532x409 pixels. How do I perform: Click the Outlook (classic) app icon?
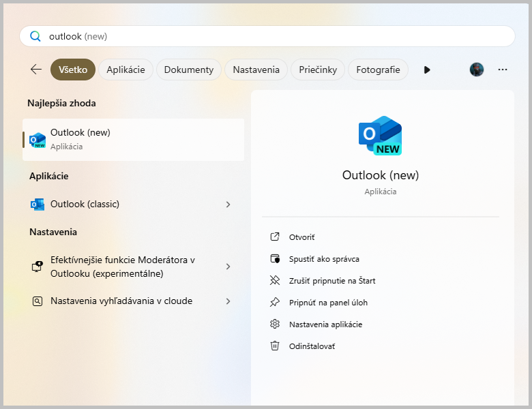[38, 204]
